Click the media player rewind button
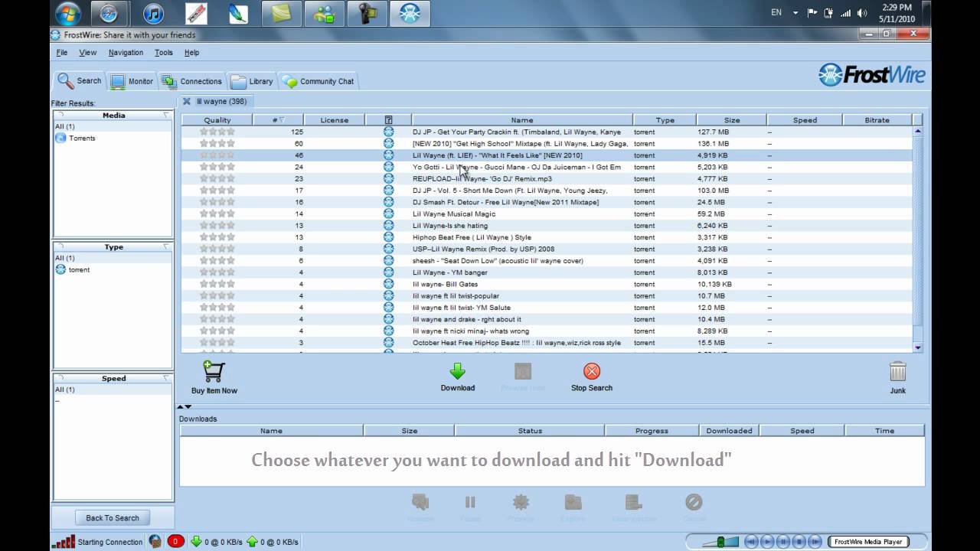The width and height of the screenshot is (980, 551). click(751, 542)
